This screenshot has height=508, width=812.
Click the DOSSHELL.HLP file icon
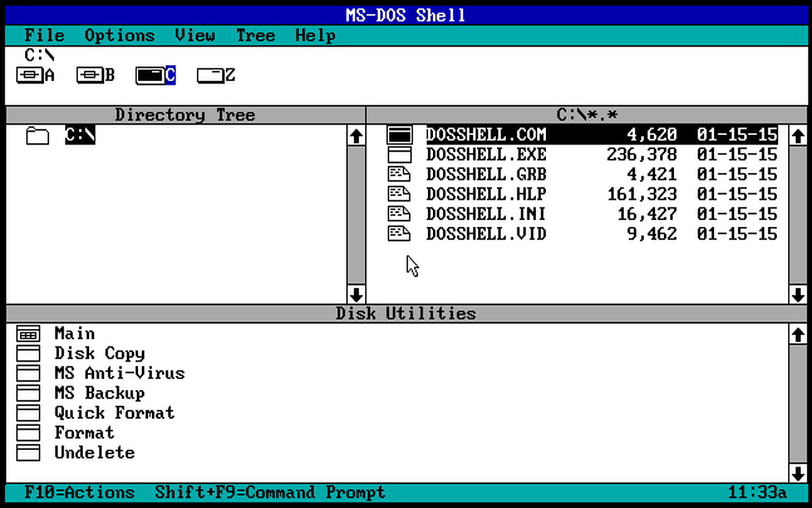[399, 194]
